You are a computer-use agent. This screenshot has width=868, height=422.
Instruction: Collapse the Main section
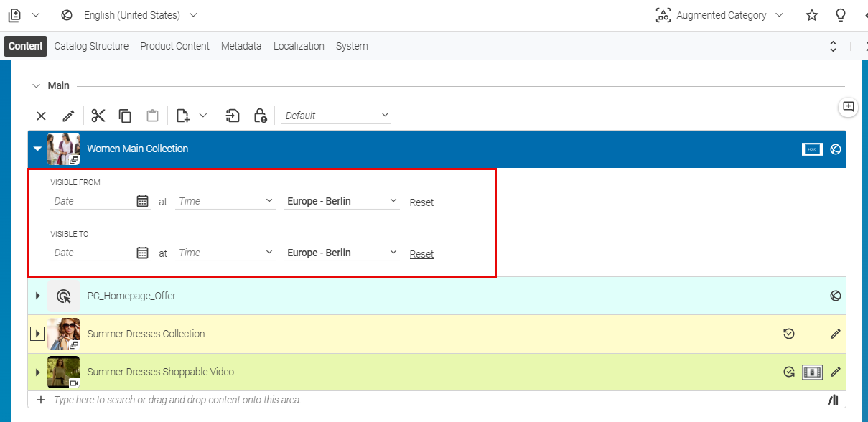point(37,85)
